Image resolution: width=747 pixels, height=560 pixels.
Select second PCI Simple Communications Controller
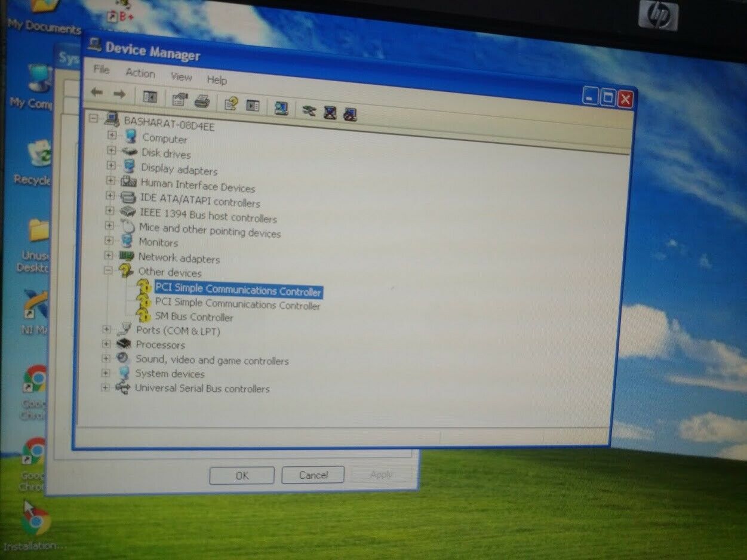[237, 304]
